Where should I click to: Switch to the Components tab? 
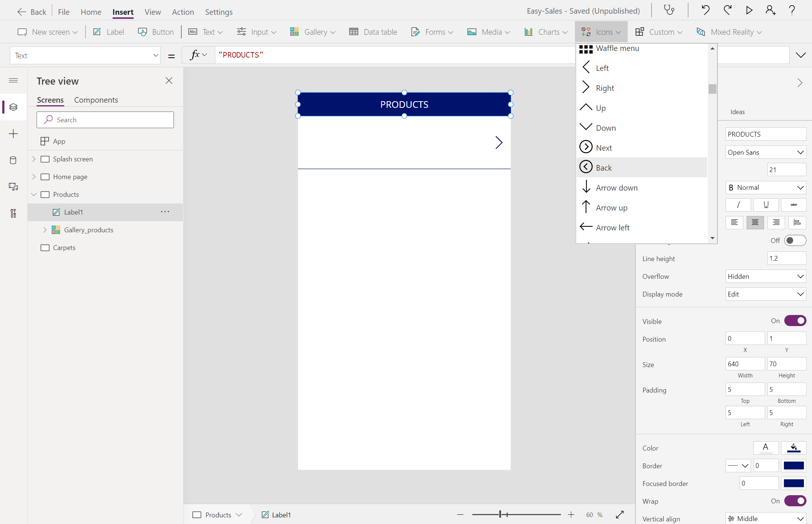[x=96, y=100]
